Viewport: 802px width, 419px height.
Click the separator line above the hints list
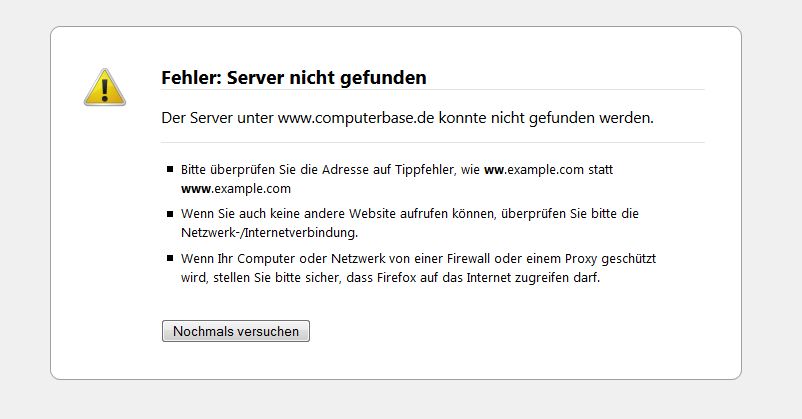(x=432, y=142)
